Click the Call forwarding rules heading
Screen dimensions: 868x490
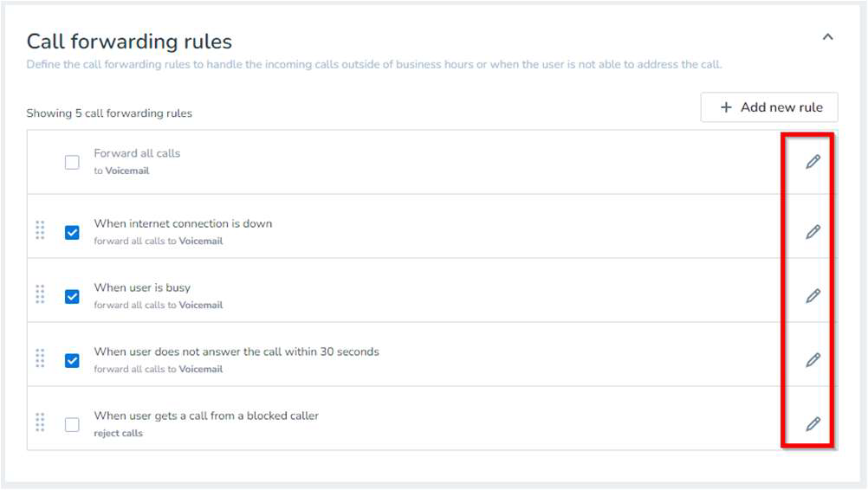pos(129,41)
